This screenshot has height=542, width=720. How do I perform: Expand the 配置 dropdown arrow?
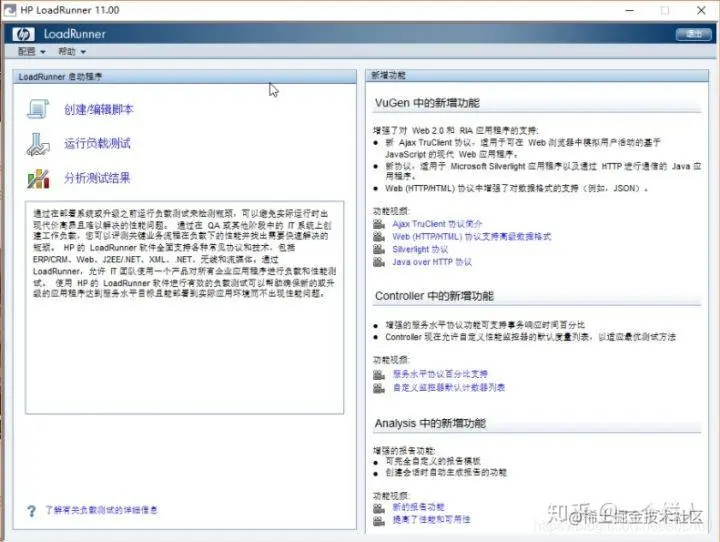click(43, 52)
